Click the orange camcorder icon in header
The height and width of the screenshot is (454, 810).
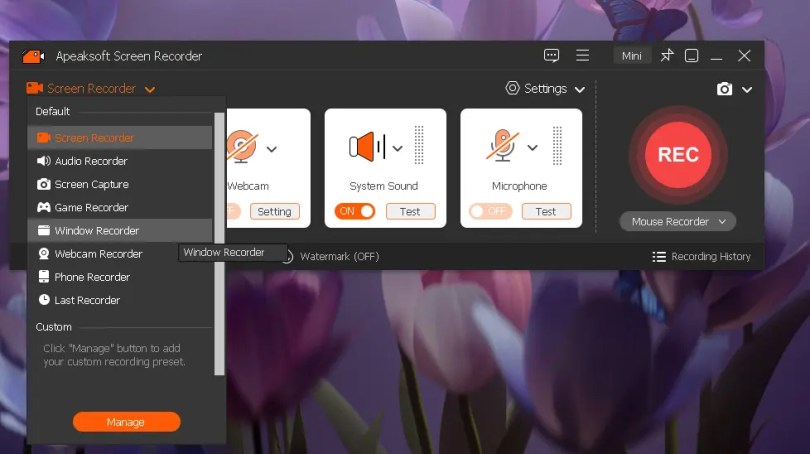click(x=35, y=88)
